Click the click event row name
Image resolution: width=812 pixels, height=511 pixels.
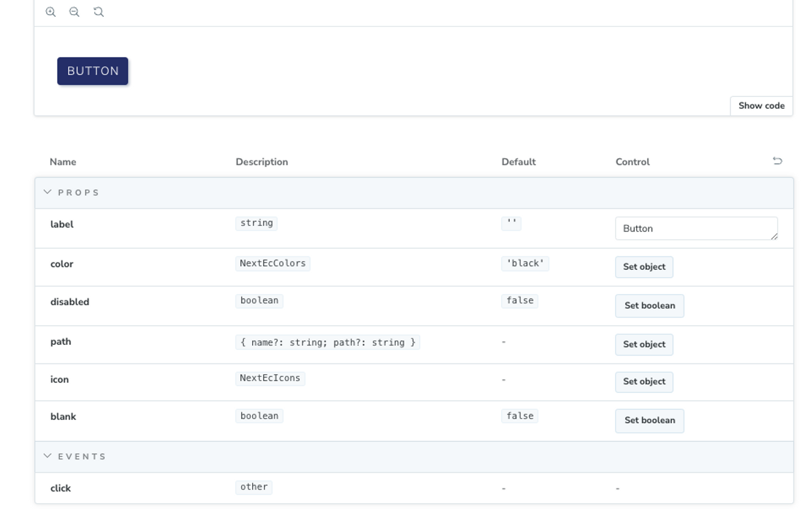[x=60, y=488]
